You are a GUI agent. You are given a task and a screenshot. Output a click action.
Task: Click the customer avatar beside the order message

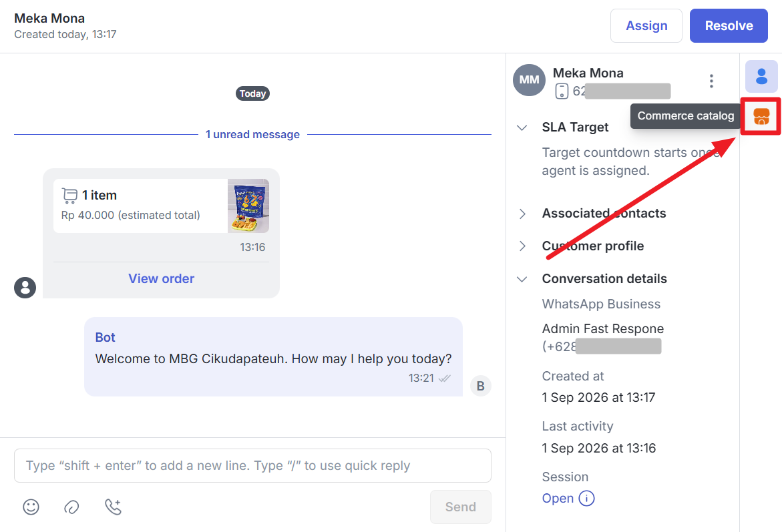(25, 288)
